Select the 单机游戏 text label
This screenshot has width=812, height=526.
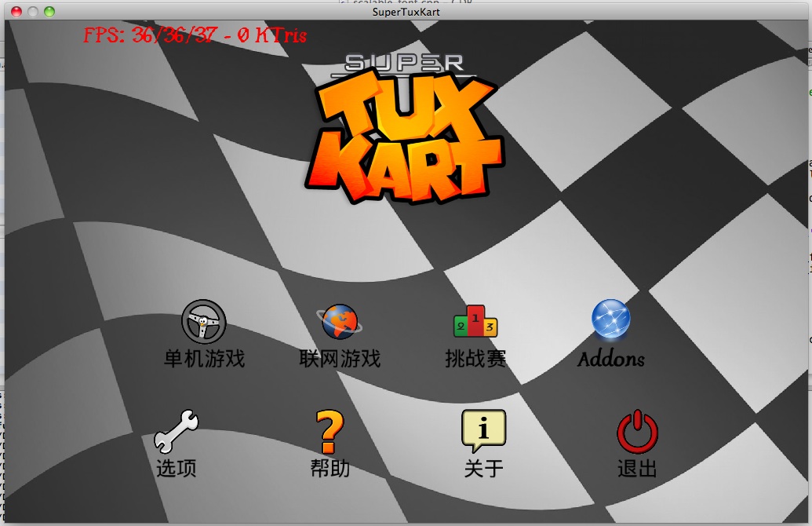pos(204,360)
